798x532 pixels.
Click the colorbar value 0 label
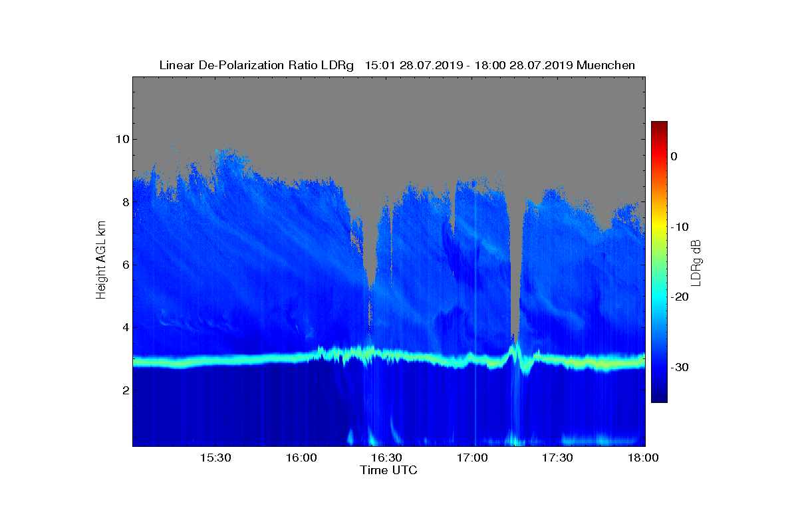coord(674,156)
